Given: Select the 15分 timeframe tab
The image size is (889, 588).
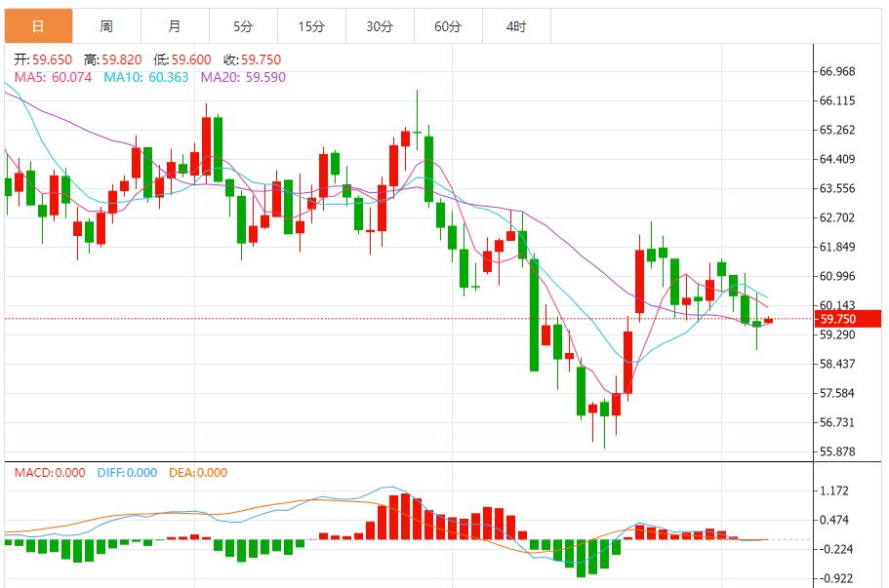Looking at the screenshot, I should click(310, 26).
